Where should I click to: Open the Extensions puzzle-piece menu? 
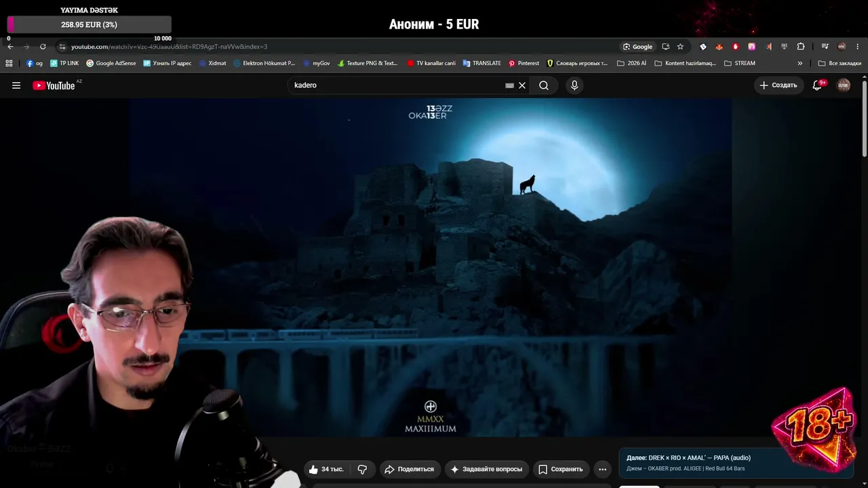[x=801, y=47]
